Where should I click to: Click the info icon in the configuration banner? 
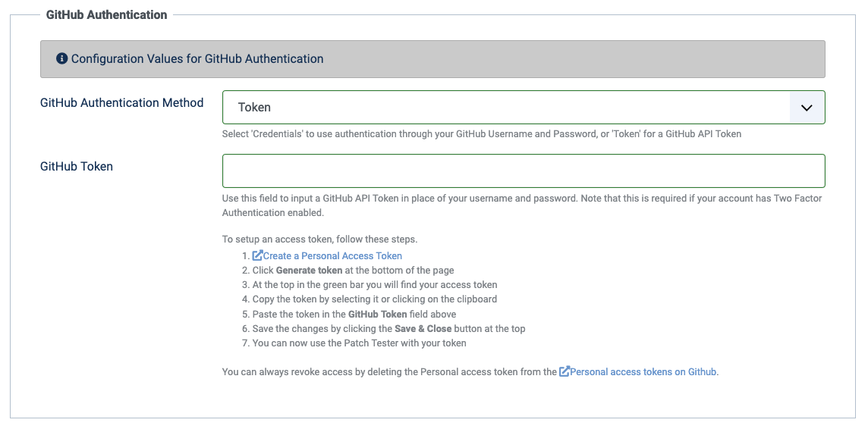pos(62,58)
